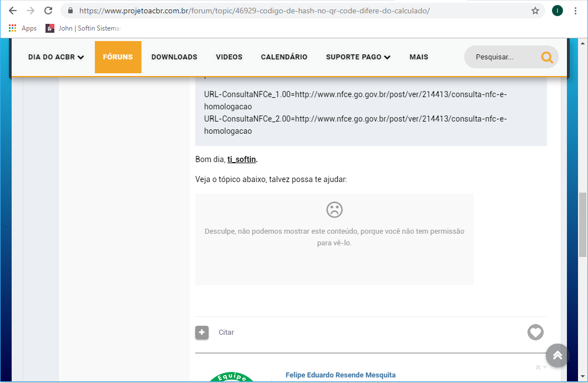Click the vertical scrollbar thumb
This screenshot has height=383, width=588.
(583, 225)
